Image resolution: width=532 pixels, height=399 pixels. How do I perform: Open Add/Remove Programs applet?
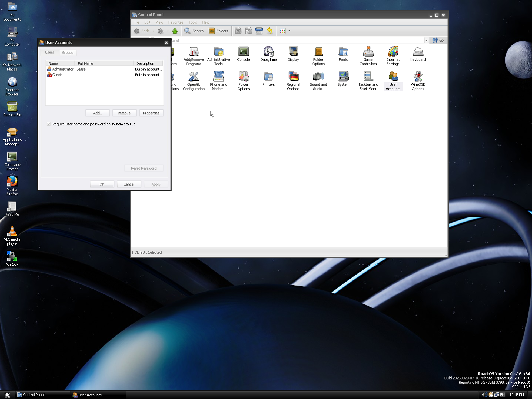pyautogui.click(x=194, y=56)
